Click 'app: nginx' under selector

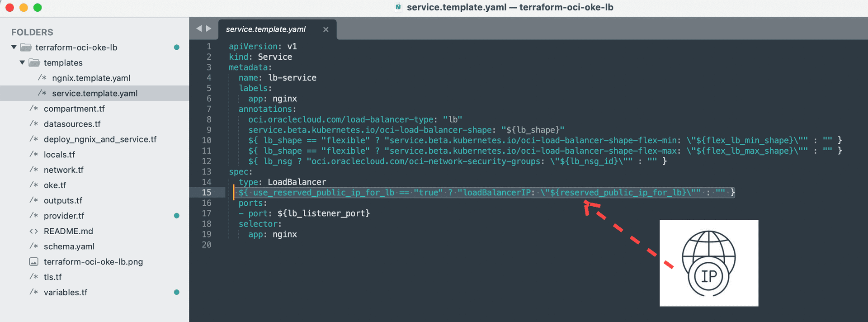(x=273, y=234)
